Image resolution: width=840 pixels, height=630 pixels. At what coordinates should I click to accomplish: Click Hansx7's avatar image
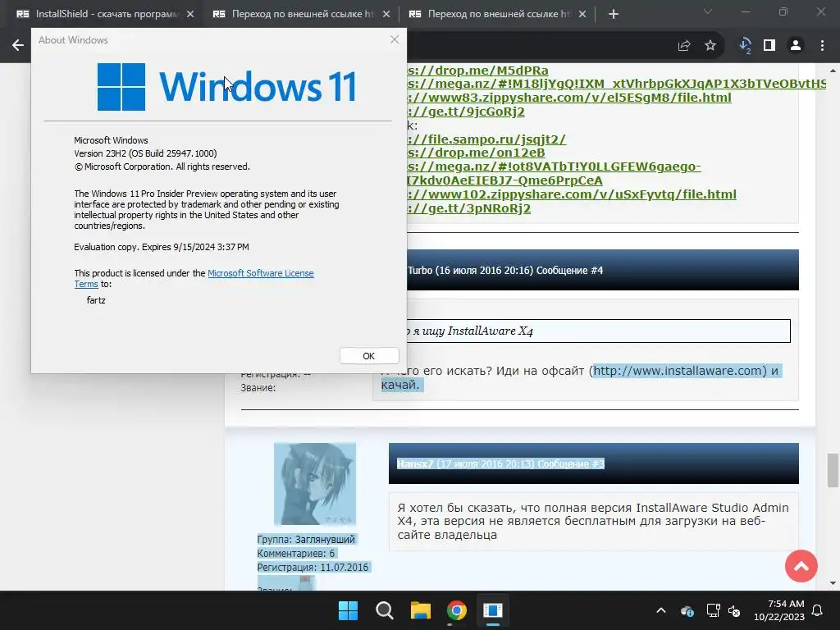315,484
